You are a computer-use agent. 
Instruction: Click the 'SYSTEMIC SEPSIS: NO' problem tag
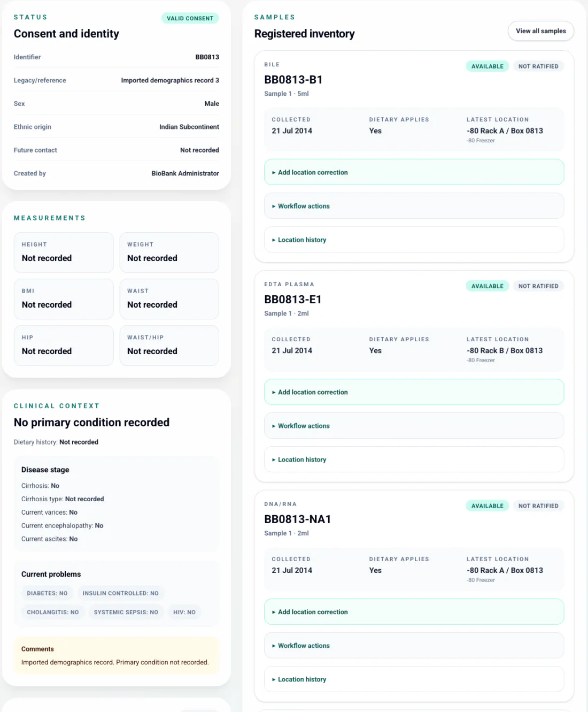[126, 612]
